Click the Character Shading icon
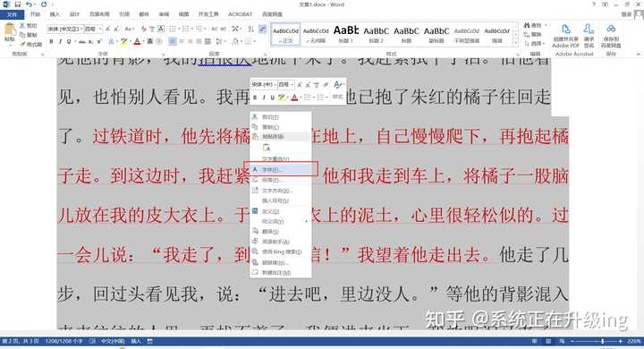 pyautogui.click(x=150, y=41)
